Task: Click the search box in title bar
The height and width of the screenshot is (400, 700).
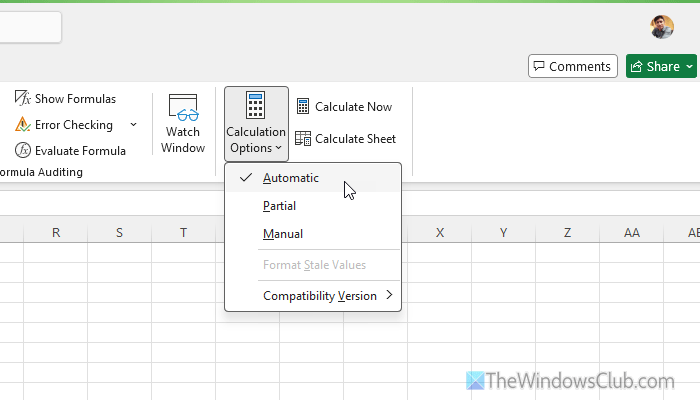Action: pos(30,27)
